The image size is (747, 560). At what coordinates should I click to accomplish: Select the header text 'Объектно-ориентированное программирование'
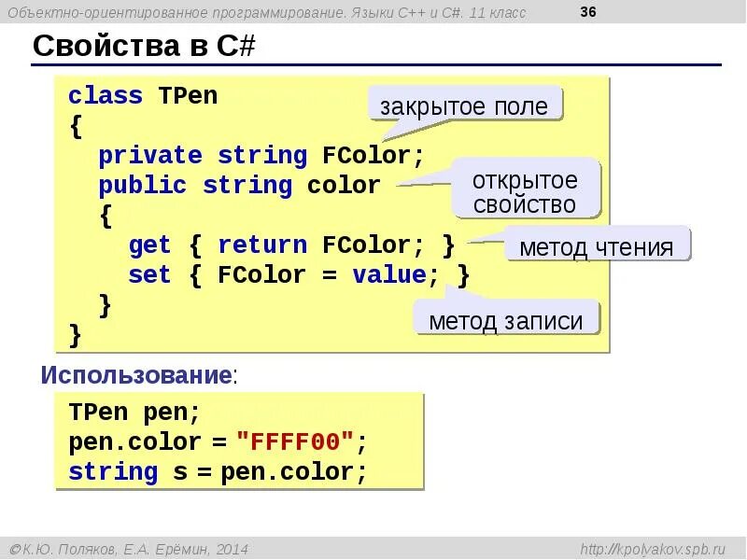coord(176,13)
